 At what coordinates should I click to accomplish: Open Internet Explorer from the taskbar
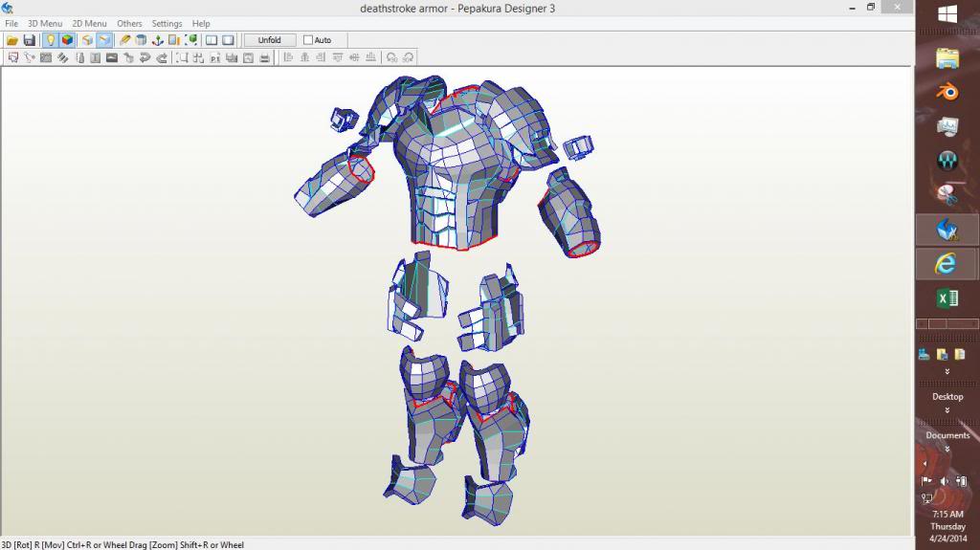947,263
